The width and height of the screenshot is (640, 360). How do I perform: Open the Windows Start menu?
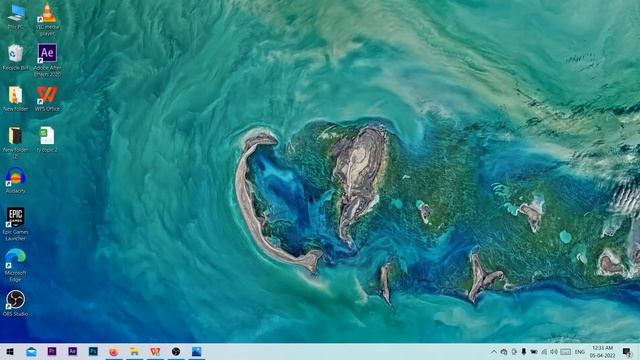(x=10, y=351)
